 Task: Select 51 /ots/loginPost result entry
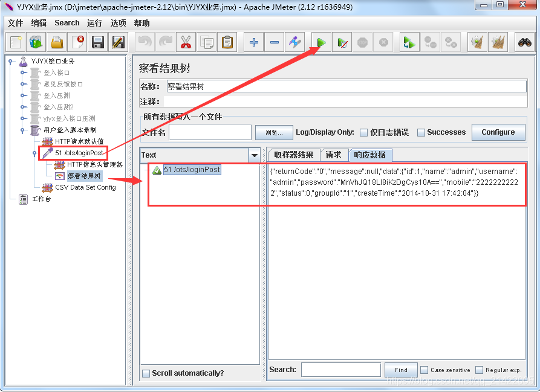pos(192,170)
